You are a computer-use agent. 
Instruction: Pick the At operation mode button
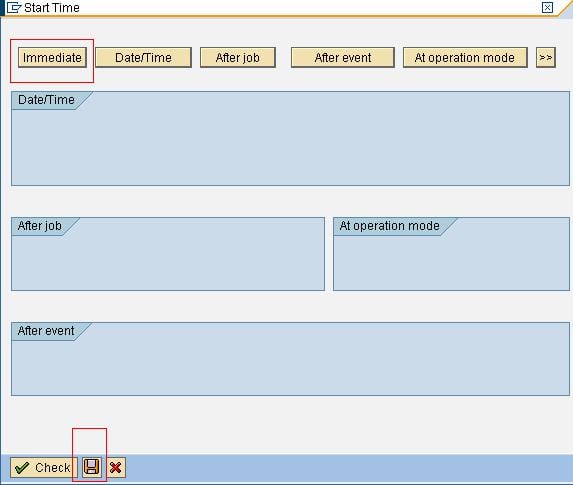click(x=465, y=57)
